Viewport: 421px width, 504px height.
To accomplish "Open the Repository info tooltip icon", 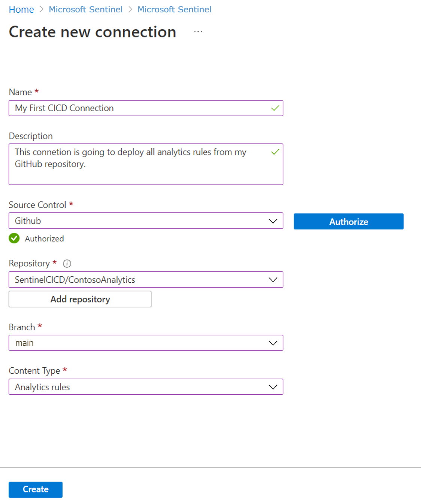I will (x=67, y=264).
